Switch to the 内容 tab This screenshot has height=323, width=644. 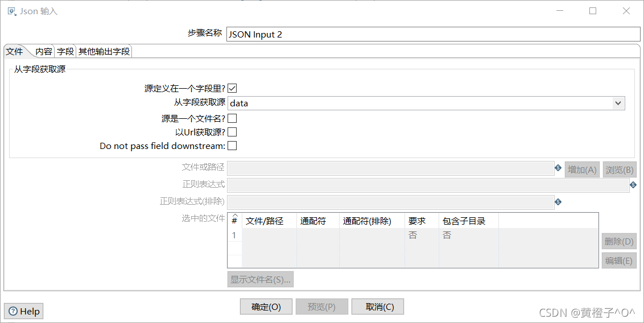pos(44,51)
